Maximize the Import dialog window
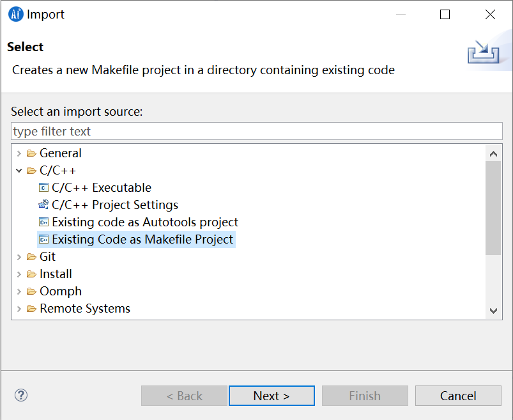This screenshot has width=513, height=420. (445, 15)
